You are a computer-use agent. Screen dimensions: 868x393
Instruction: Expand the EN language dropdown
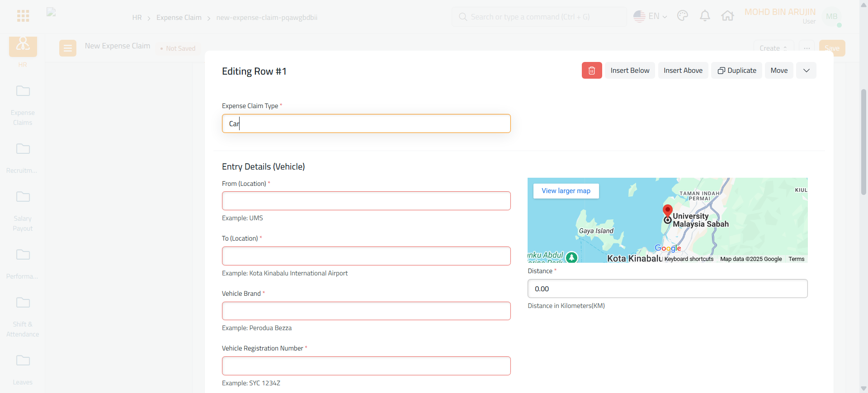[650, 16]
